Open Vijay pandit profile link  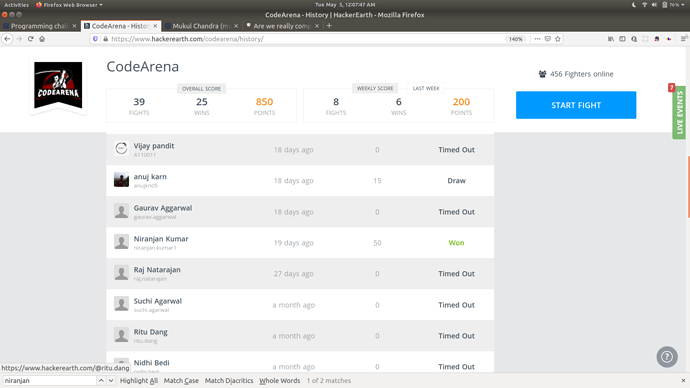click(x=154, y=146)
